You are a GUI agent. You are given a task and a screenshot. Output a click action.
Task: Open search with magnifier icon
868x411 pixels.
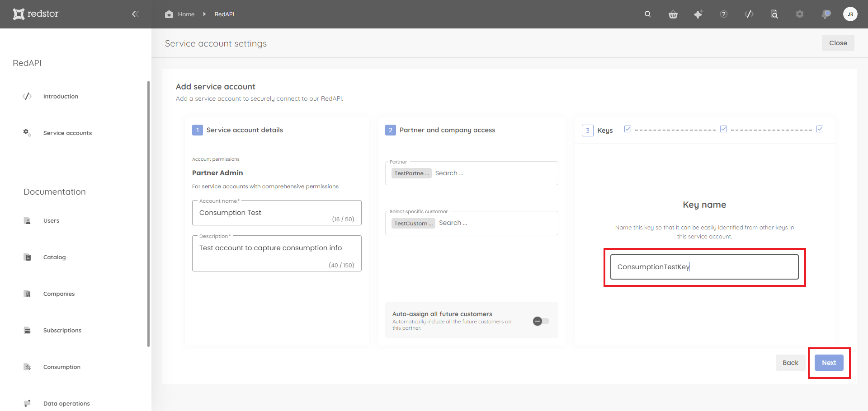(x=648, y=14)
